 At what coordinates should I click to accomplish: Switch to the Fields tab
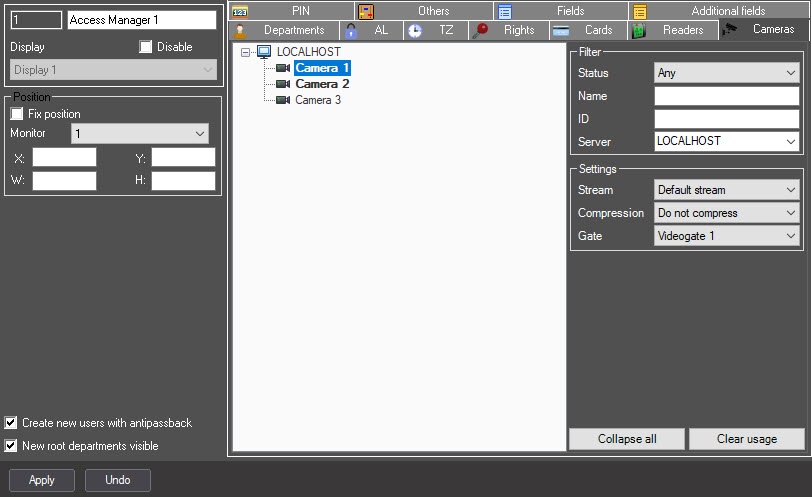[x=561, y=10]
